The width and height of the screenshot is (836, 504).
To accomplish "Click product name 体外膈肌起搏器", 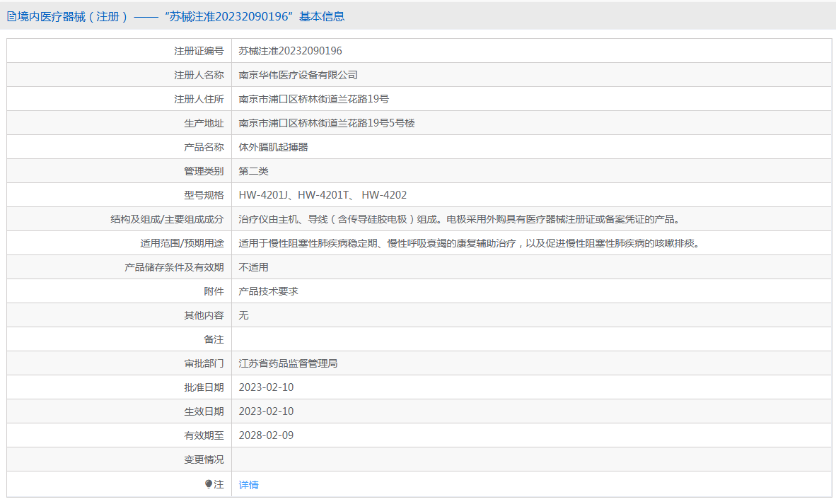I will click(273, 147).
